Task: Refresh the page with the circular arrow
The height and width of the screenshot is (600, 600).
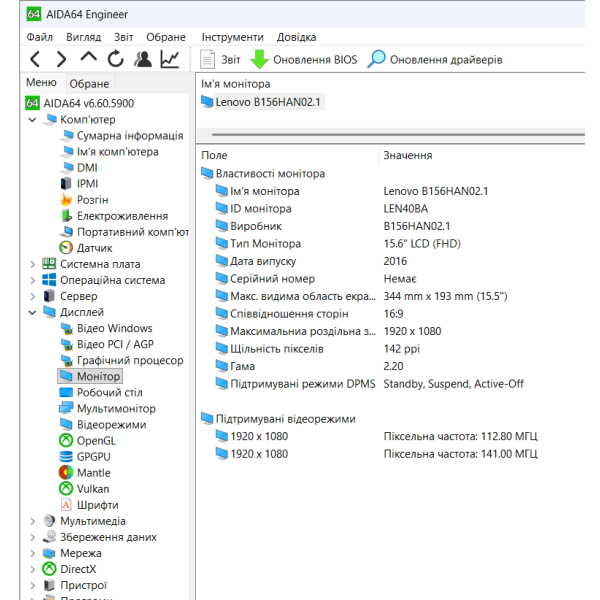Action: pos(115,59)
